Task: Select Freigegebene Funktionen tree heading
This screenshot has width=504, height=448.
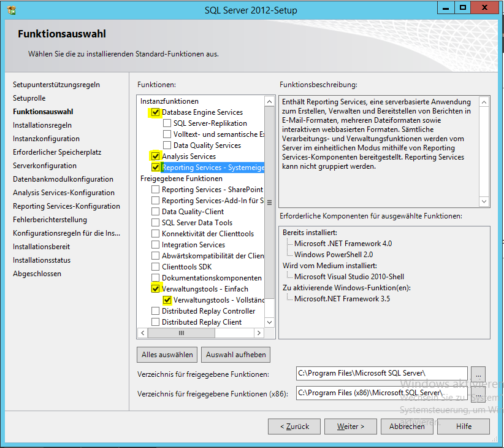Action: point(181,179)
